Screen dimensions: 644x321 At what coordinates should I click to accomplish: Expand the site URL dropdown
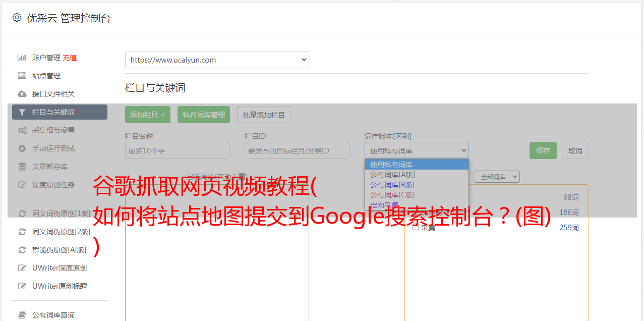click(217, 60)
